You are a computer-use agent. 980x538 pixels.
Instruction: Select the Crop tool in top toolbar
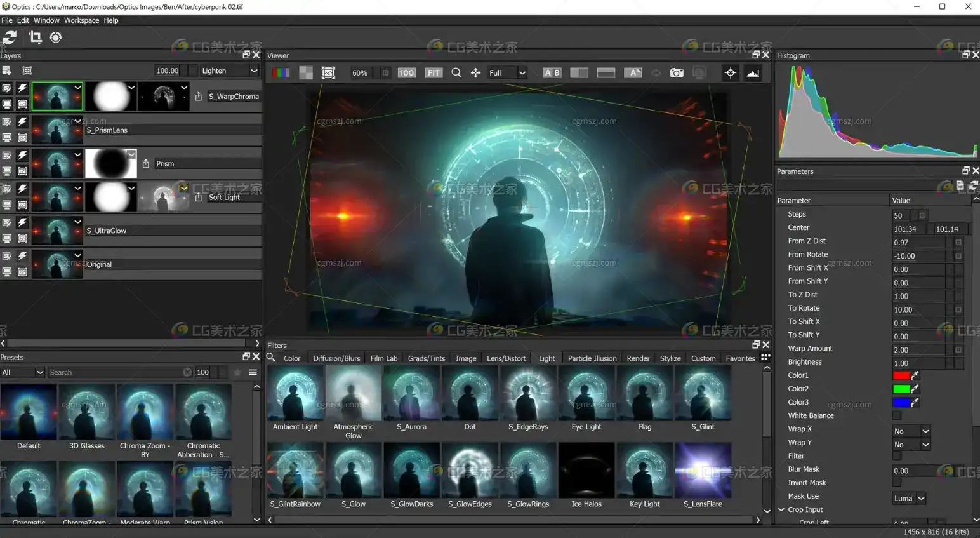coord(36,37)
